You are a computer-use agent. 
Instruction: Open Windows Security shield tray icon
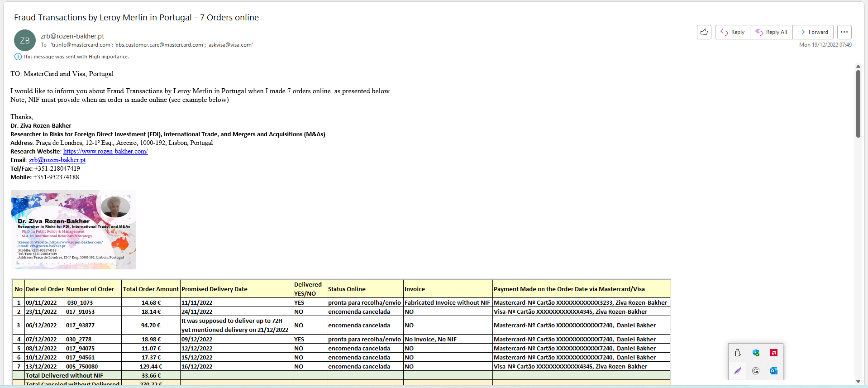click(756, 353)
